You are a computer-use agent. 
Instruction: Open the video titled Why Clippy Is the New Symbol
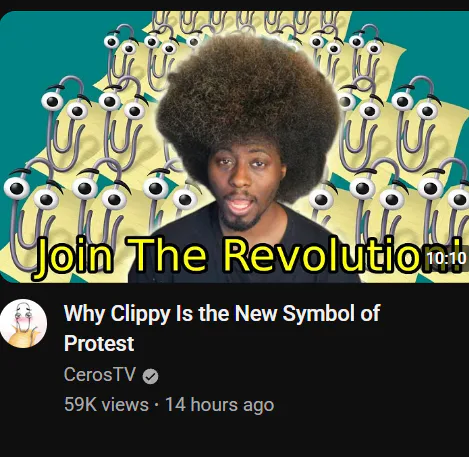[222, 328]
